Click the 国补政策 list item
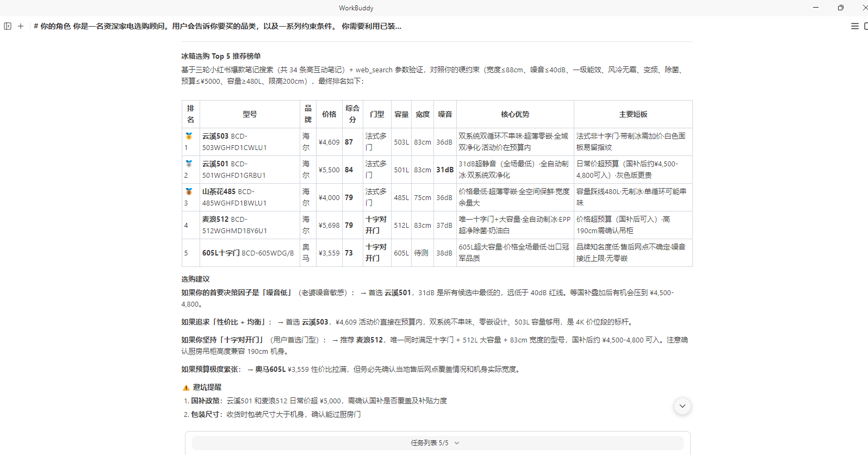This screenshot has width=868, height=455. click(319, 401)
